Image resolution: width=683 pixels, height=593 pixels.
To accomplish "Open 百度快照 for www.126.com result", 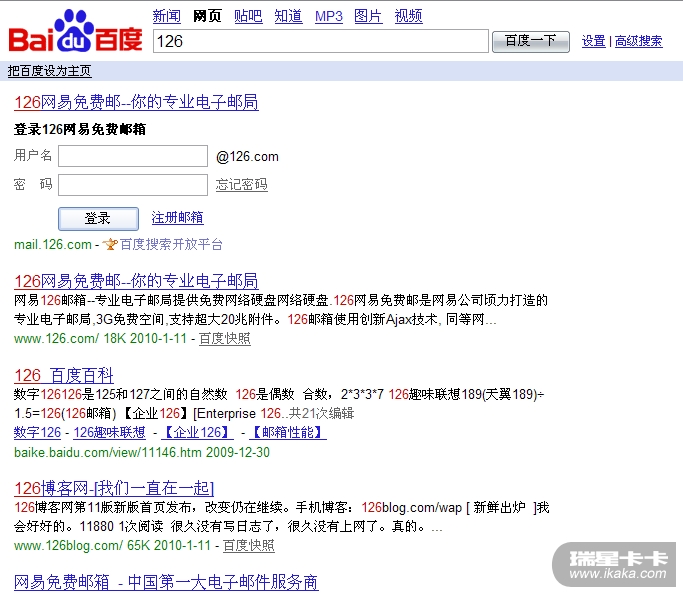I will pos(225,339).
